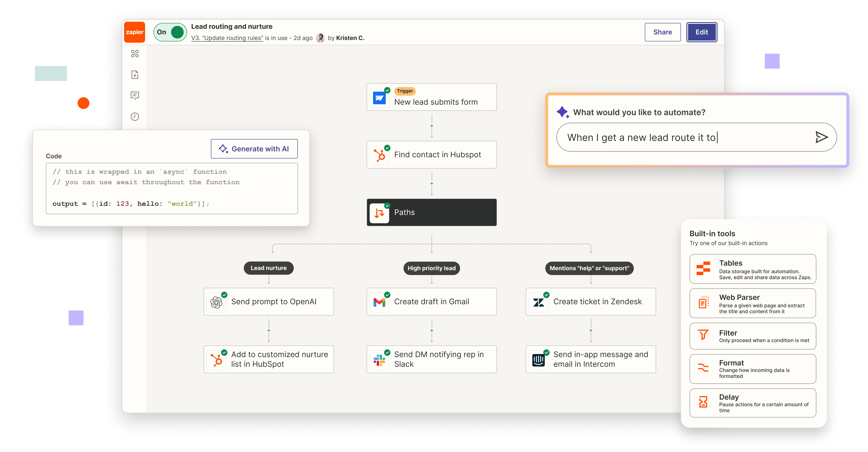Click the OpenAI icon
Viewport: 868px width, 452px height.
tap(216, 302)
